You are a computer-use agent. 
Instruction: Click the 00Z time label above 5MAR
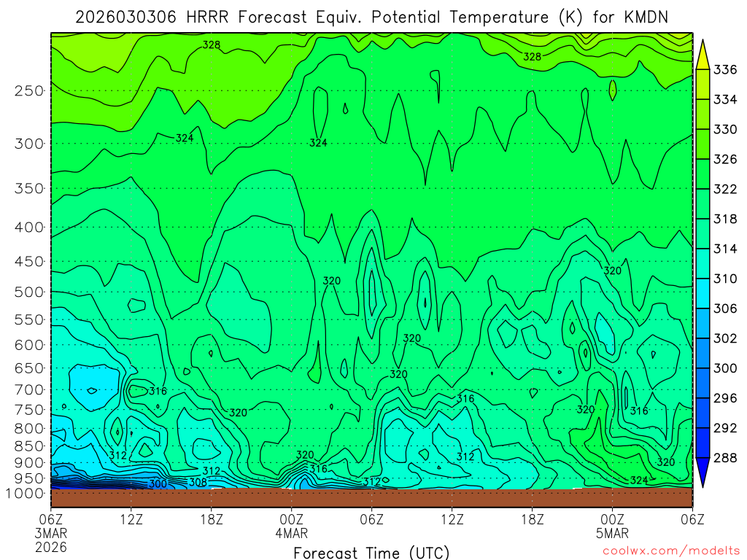click(x=612, y=519)
